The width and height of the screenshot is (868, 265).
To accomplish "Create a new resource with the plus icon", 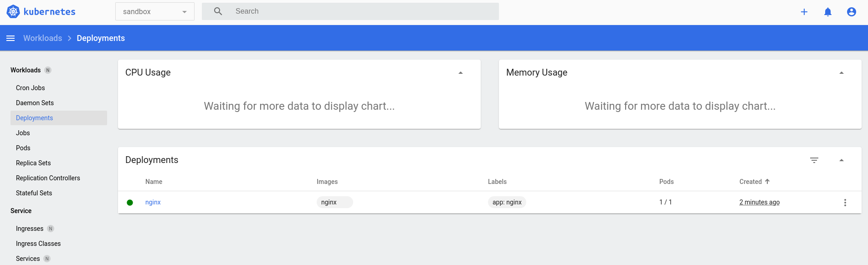I will (x=804, y=12).
